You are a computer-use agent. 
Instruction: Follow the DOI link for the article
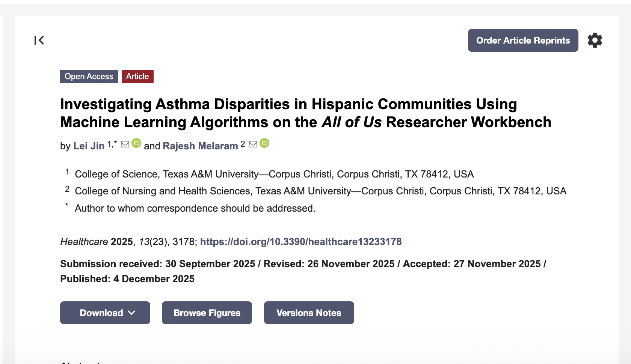301,242
